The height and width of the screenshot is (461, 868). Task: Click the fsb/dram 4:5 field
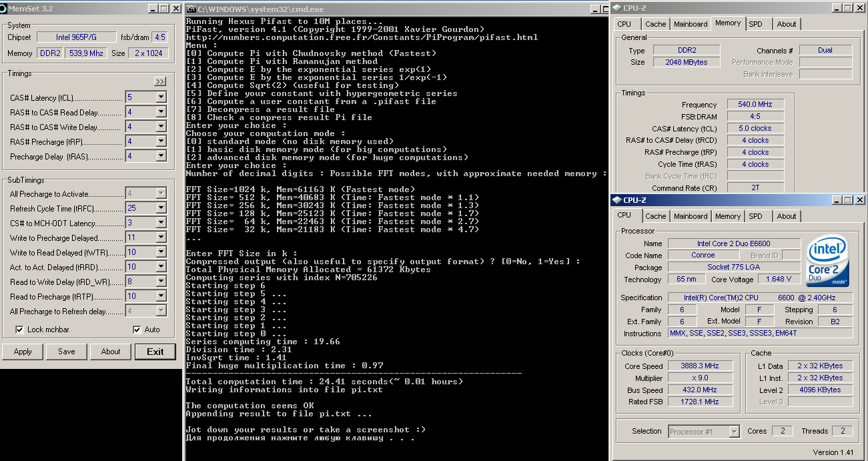click(x=159, y=37)
